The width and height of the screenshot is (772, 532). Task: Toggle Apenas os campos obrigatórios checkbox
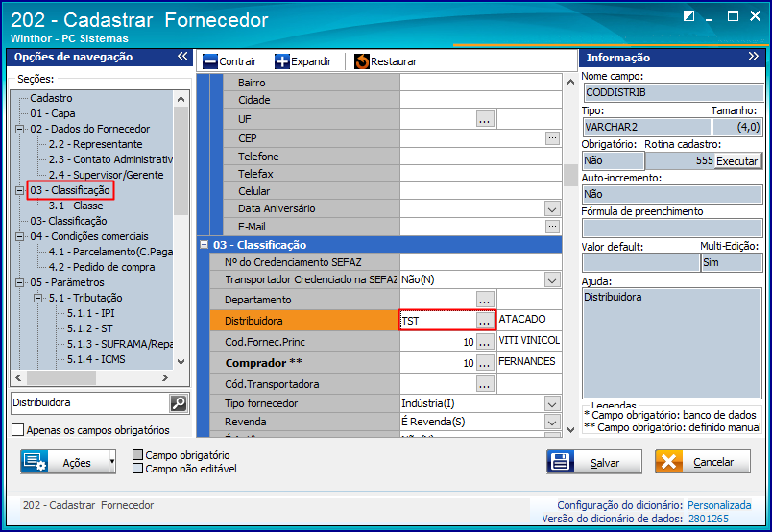[x=17, y=429]
